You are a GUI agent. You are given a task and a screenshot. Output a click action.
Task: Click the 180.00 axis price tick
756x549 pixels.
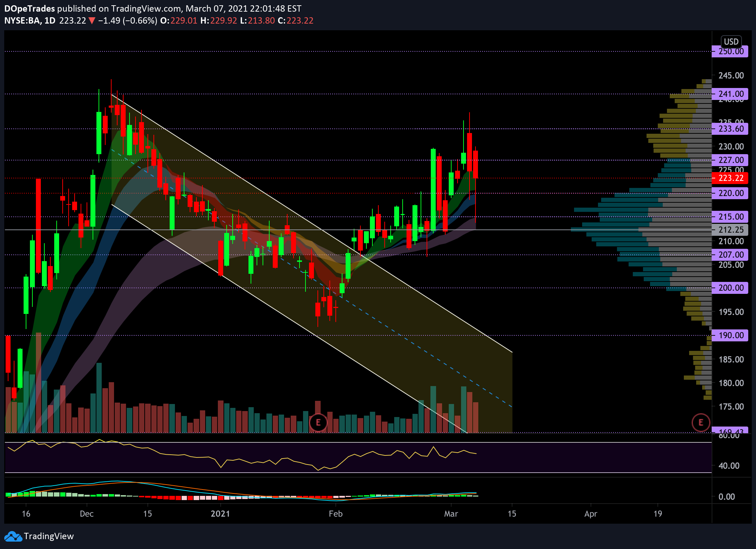[731, 383]
